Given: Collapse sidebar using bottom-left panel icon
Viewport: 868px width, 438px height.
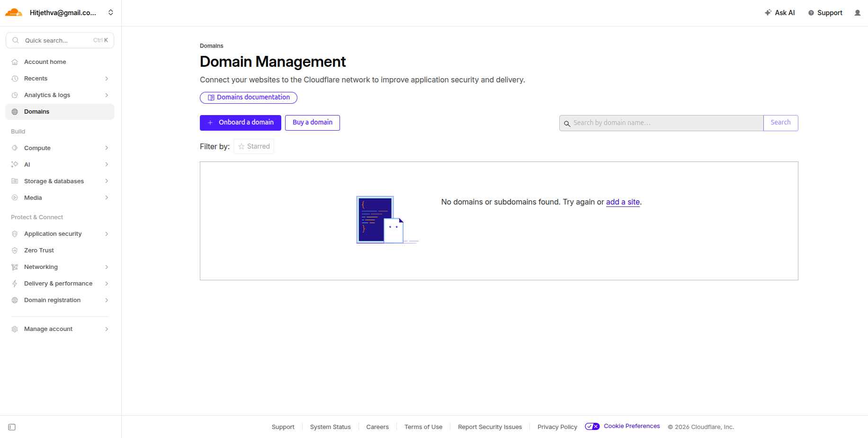Looking at the screenshot, I should tap(12, 427).
